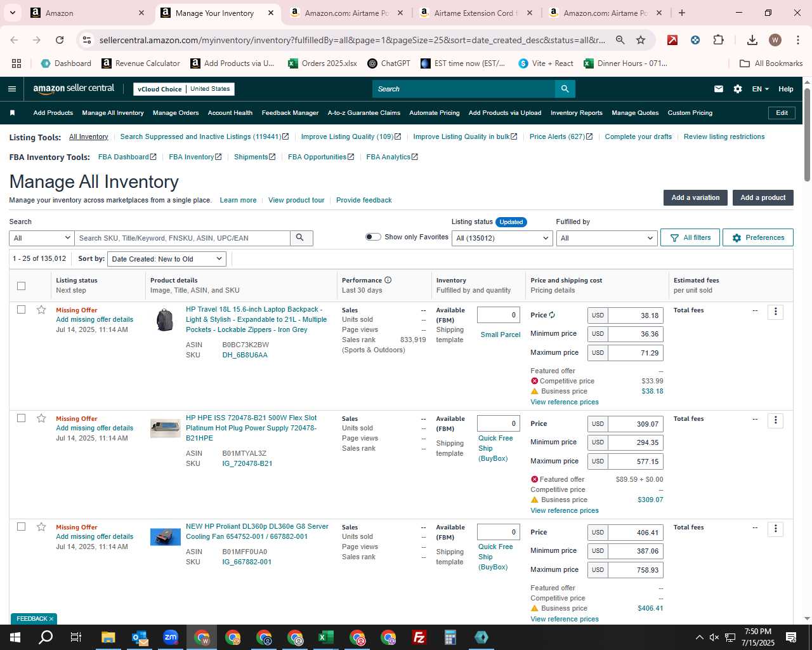Open Account Health in the nav bar
This screenshot has height=650, width=812.
(230, 113)
